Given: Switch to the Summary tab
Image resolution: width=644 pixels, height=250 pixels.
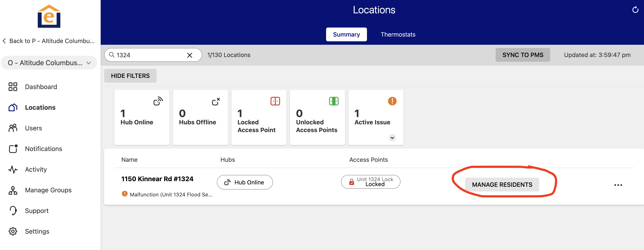Looking at the screenshot, I should [x=346, y=34].
